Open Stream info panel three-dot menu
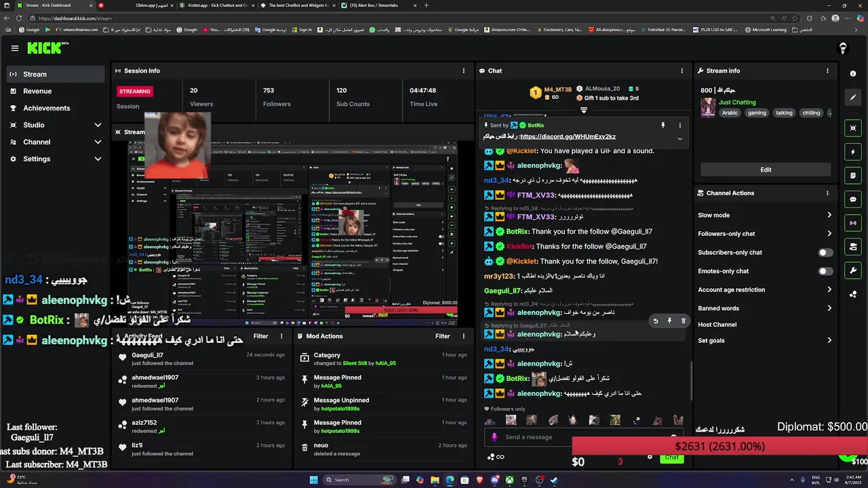The width and height of the screenshot is (868, 488). (827, 70)
